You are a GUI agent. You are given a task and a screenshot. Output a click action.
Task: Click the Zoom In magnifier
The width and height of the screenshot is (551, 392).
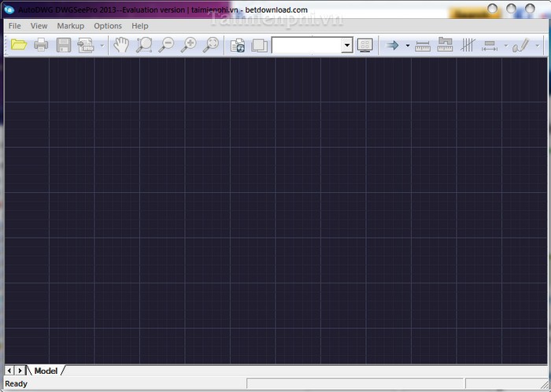pyautogui.click(x=189, y=45)
